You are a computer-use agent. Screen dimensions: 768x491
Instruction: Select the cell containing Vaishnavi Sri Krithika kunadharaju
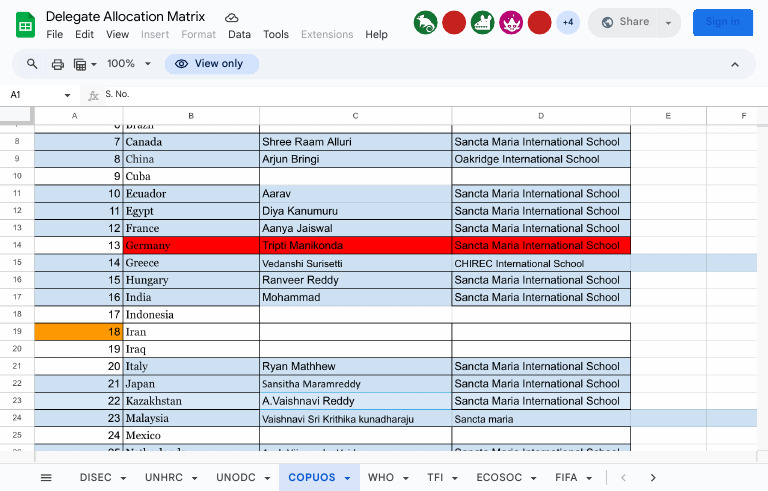pos(355,418)
